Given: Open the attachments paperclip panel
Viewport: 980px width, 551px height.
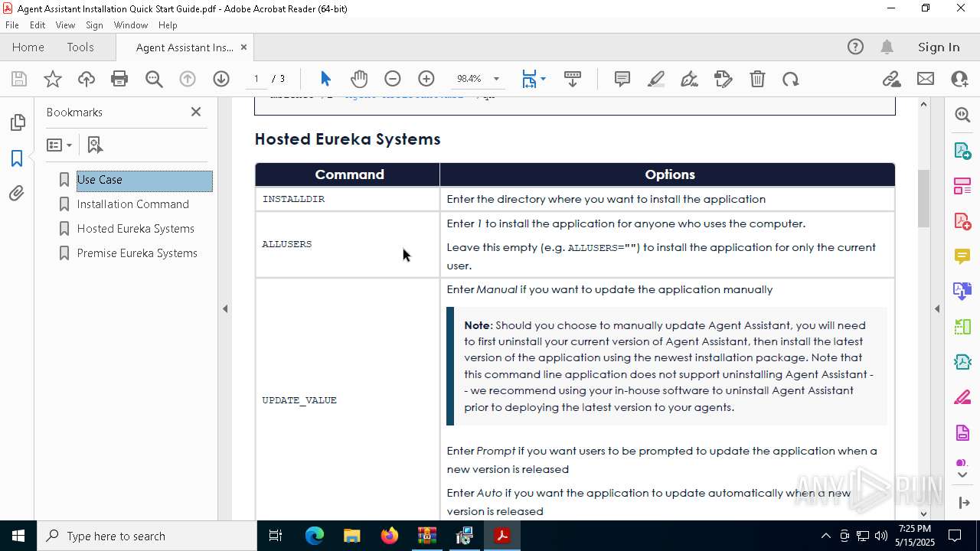Looking at the screenshot, I should point(17,193).
